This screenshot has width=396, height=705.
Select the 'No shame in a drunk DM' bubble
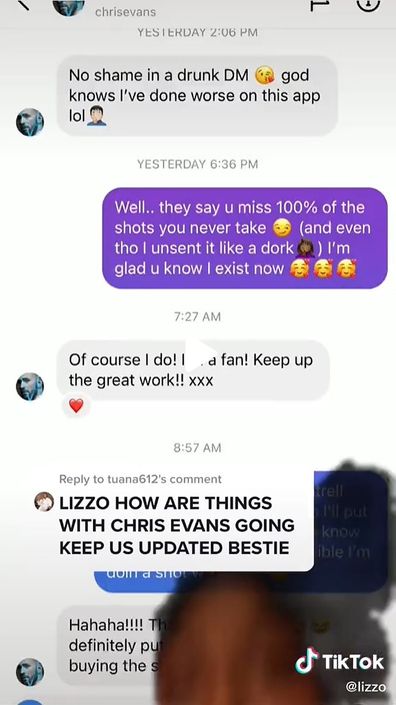197,96
